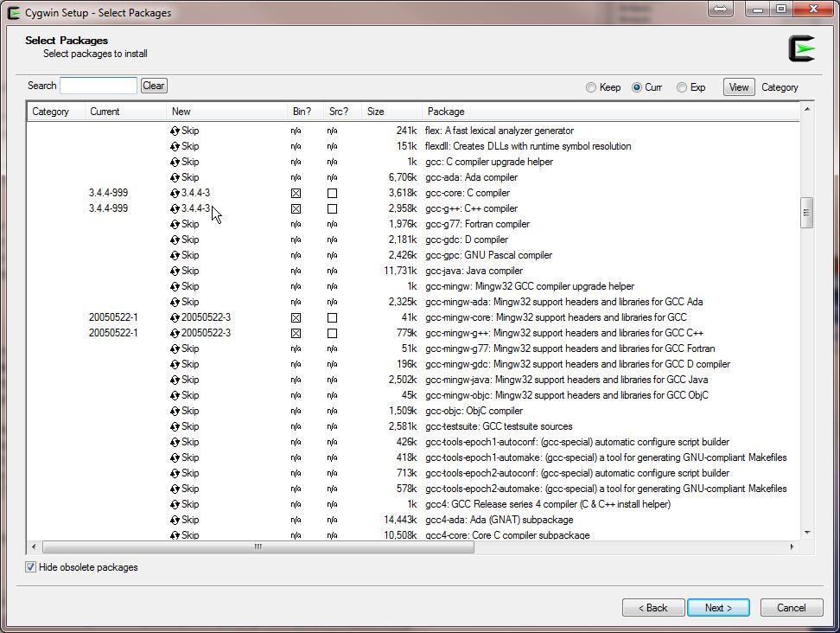Click the package list scroll up arrow
The width and height of the screenshot is (840, 633).
click(807, 109)
